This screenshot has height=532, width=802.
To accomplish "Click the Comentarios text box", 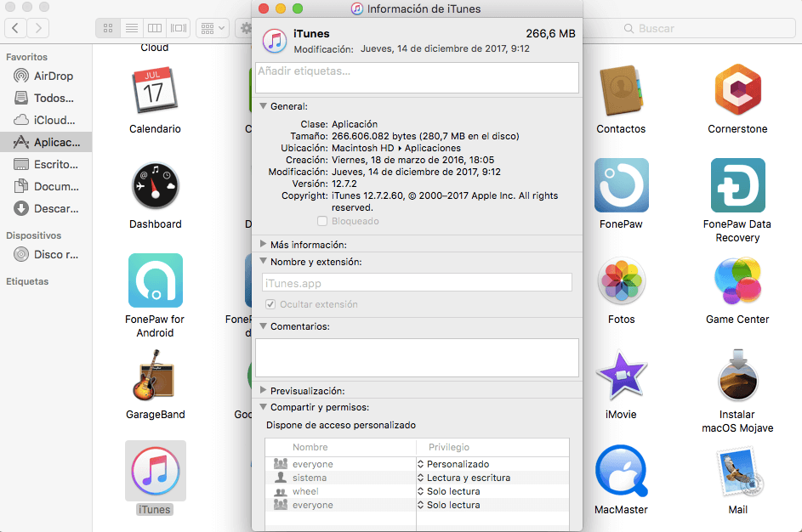I will coord(417,358).
